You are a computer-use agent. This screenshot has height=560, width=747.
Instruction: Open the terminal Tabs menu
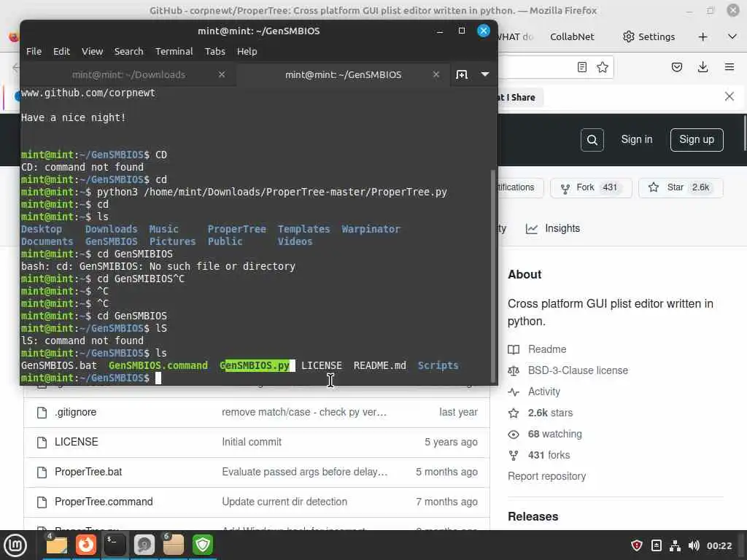click(x=215, y=52)
